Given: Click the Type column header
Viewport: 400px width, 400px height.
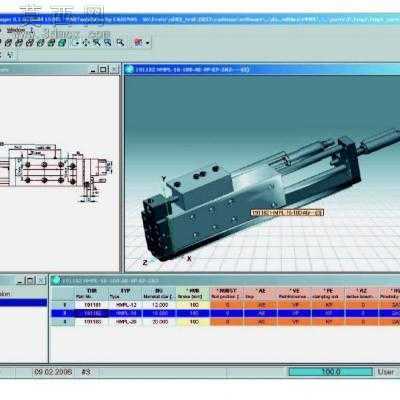Looking at the screenshot, I should [x=125, y=294].
